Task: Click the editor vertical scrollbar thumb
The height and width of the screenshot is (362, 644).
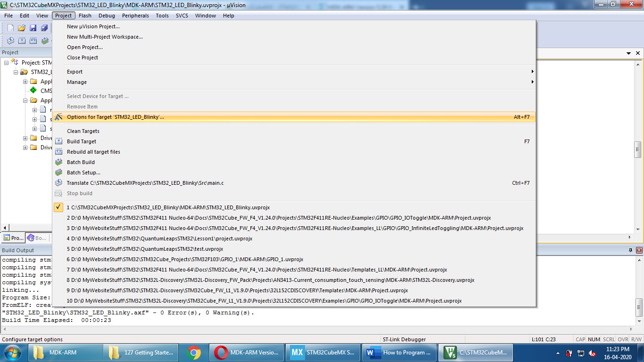Action: [637, 149]
